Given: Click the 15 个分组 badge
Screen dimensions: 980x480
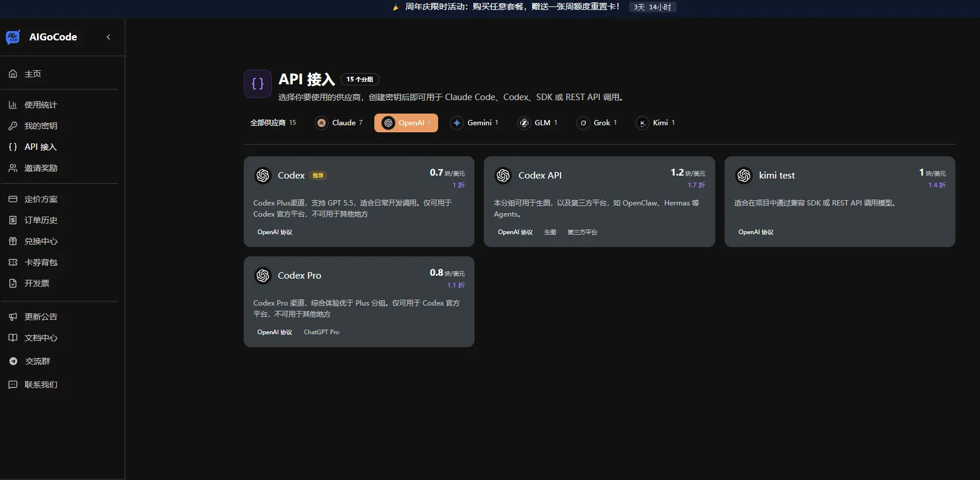Looking at the screenshot, I should [x=360, y=80].
